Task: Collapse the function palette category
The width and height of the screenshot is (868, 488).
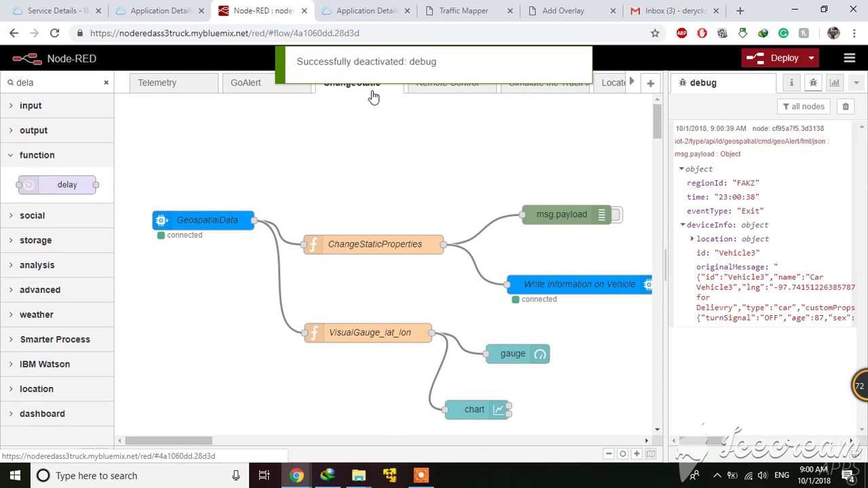Action: 57,155
